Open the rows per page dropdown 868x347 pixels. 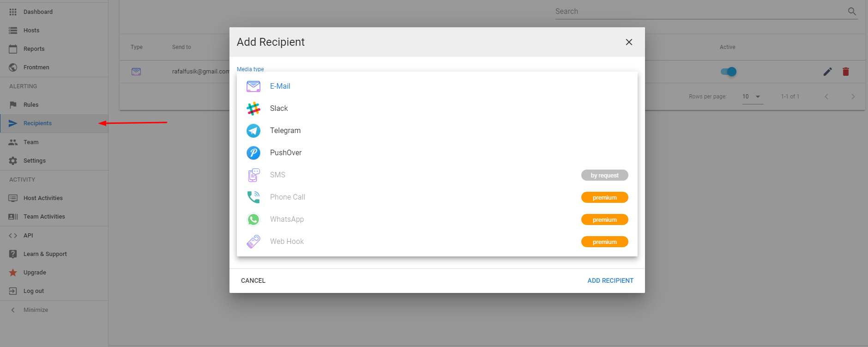coord(752,97)
